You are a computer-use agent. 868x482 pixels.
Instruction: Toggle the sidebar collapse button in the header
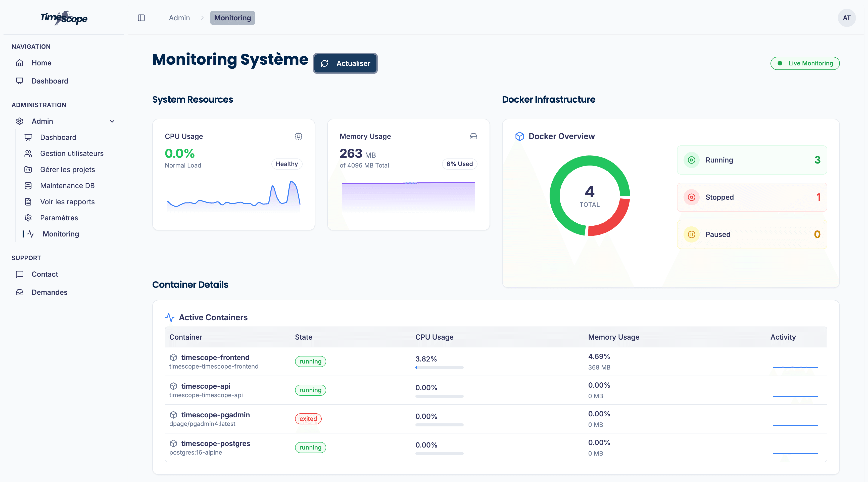click(x=141, y=18)
